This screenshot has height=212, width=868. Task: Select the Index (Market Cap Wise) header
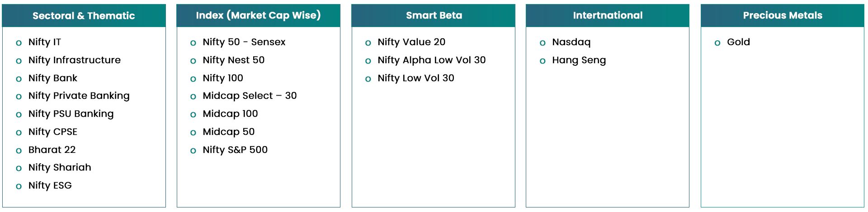[x=258, y=16]
